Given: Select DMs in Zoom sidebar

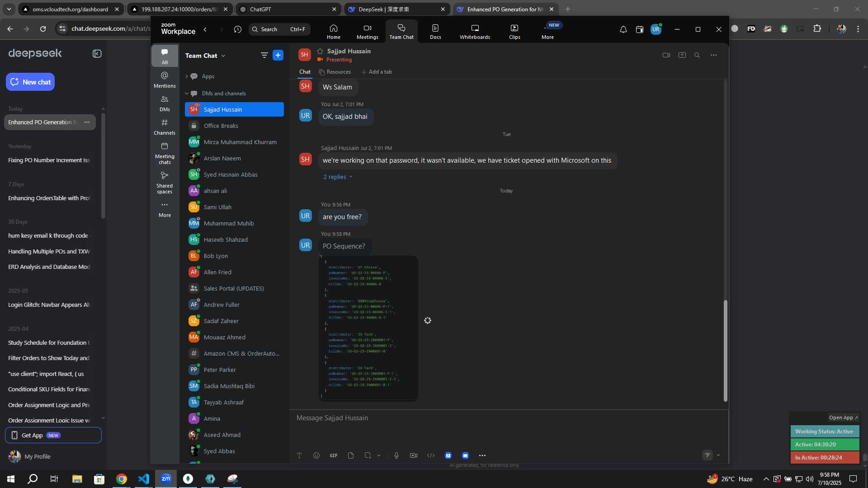Looking at the screenshot, I should pyautogui.click(x=165, y=103).
